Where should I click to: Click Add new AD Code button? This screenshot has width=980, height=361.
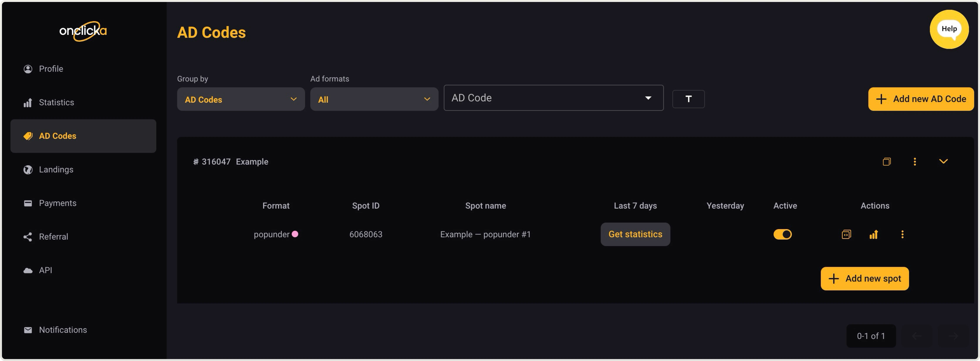[921, 99]
